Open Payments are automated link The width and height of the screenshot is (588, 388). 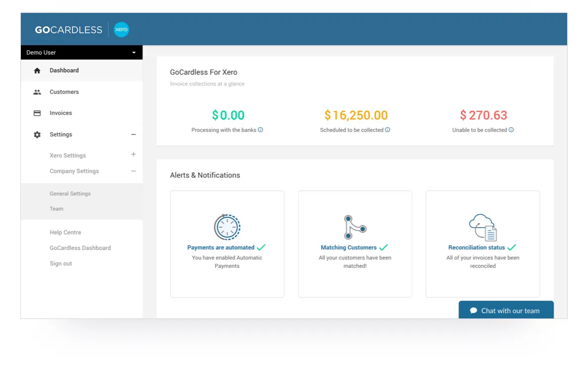coord(221,248)
